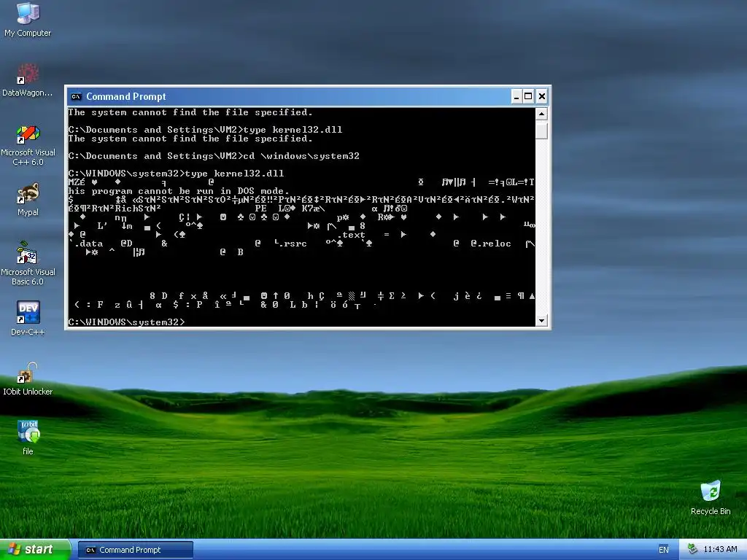Image resolution: width=747 pixels, height=560 pixels.
Task: Click the Command Prompt title bar text
Action: tap(125, 97)
